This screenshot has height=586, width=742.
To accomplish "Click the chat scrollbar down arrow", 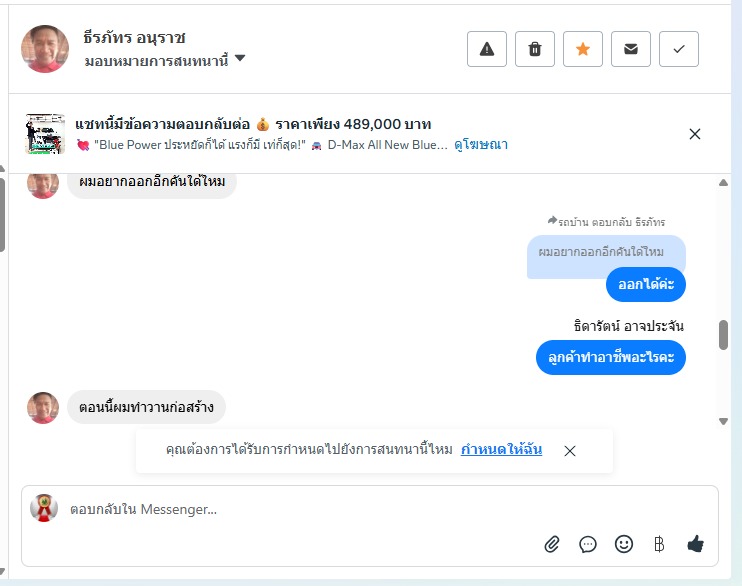I will [724, 421].
